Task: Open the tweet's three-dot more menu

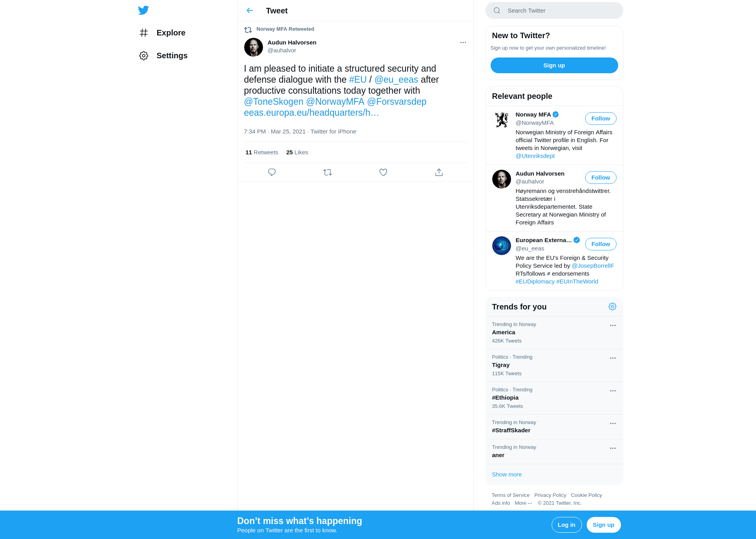Action: (x=463, y=43)
